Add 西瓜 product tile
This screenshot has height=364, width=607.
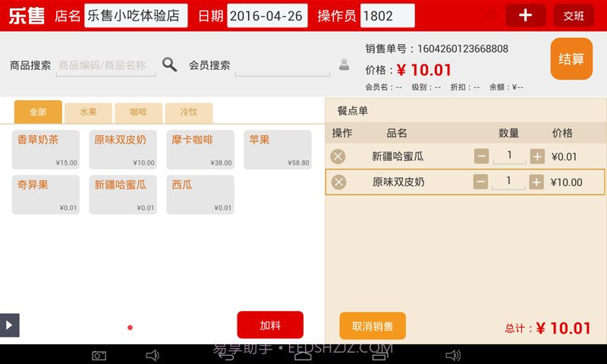(x=200, y=195)
